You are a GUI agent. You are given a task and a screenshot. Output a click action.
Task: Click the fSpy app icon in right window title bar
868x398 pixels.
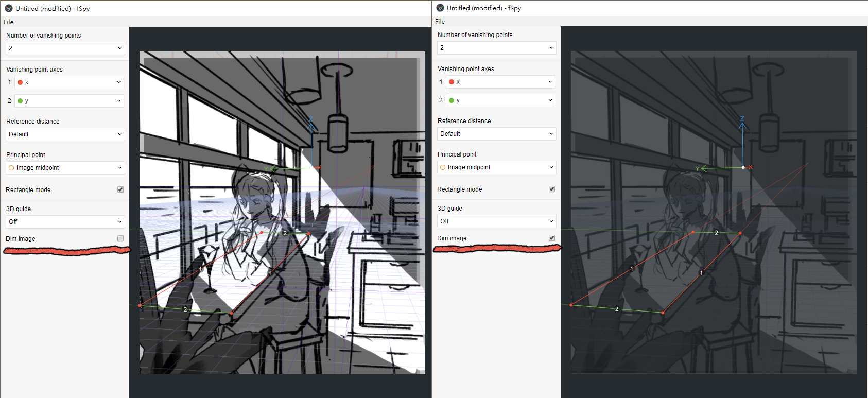[440, 8]
